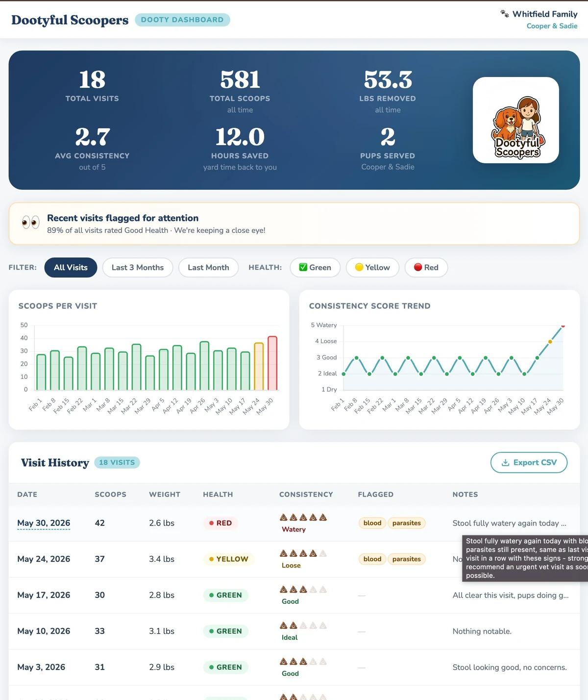Click the parasites tag in May 24 row
The height and width of the screenshot is (700, 588).
click(407, 559)
